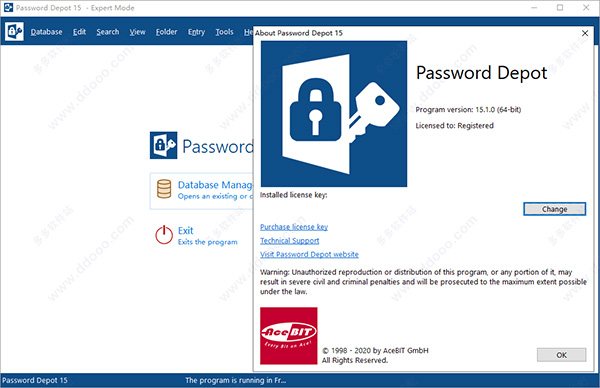Select Database Manager on the welcome screen
The width and height of the screenshot is (600, 388).
tap(202, 191)
